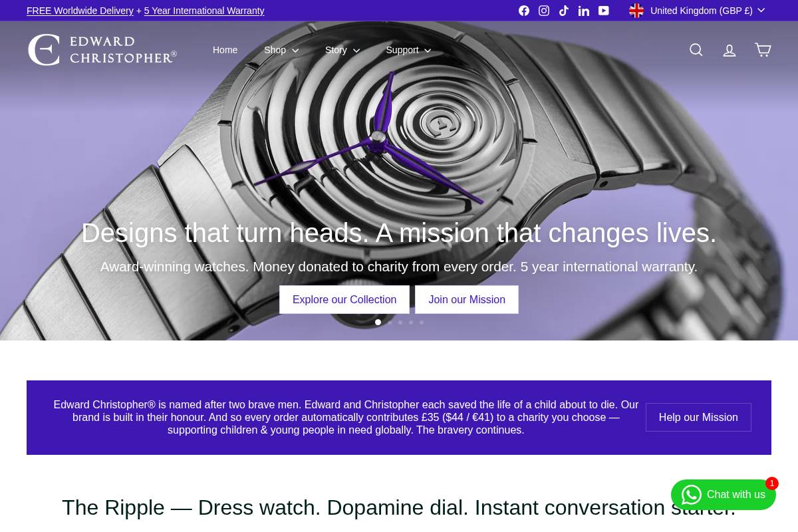
Task: Select the fifth slideshow dot
Action: click(422, 323)
